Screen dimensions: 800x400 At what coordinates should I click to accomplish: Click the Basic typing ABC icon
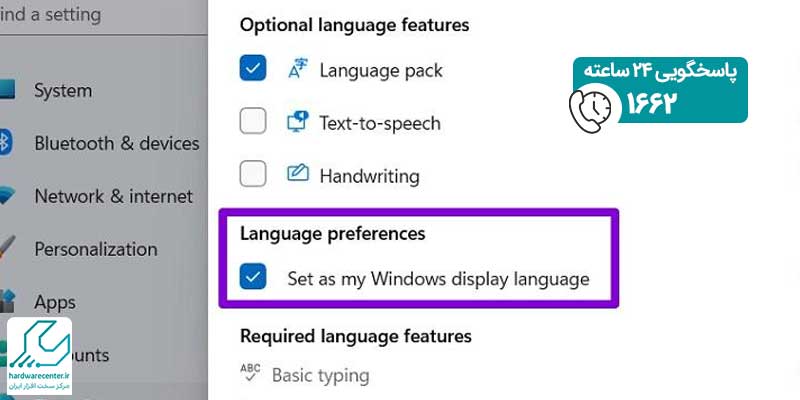(x=250, y=374)
